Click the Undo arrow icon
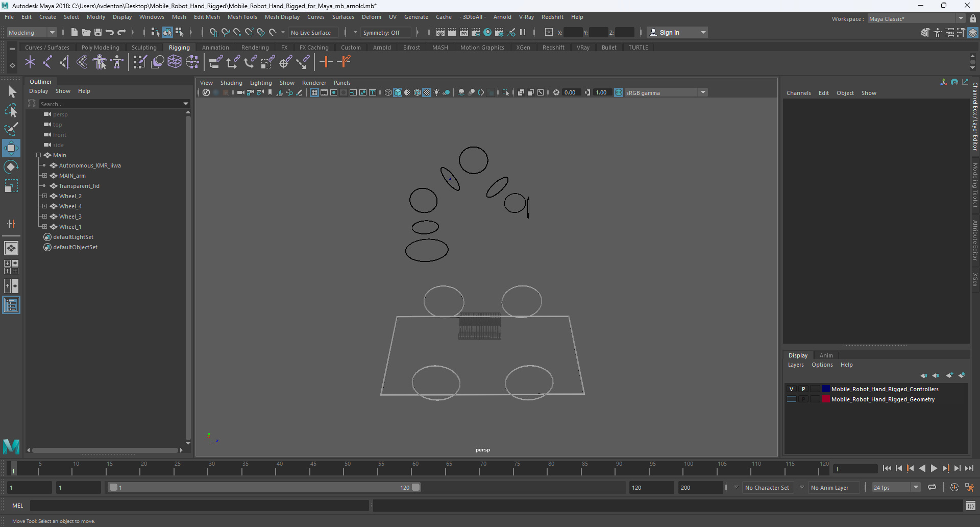The image size is (980, 527). pyautogui.click(x=110, y=32)
